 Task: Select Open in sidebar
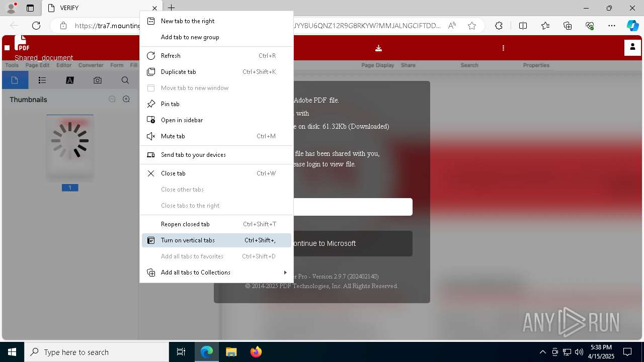216,120
